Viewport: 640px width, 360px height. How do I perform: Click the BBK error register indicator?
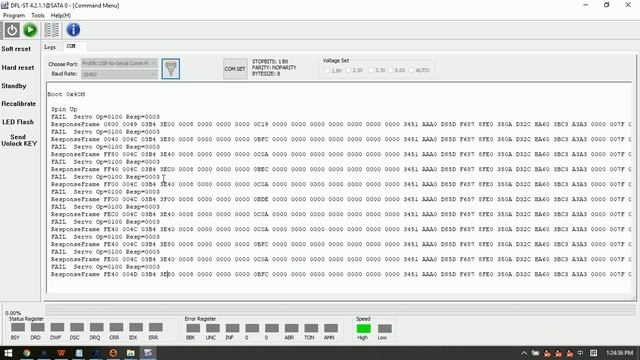(x=193, y=328)
